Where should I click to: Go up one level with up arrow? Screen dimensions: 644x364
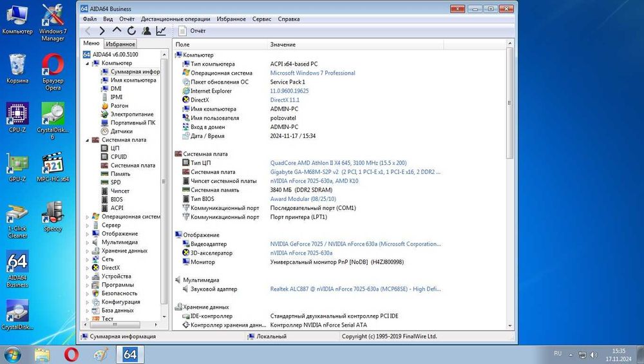click(x=117, y=30)
